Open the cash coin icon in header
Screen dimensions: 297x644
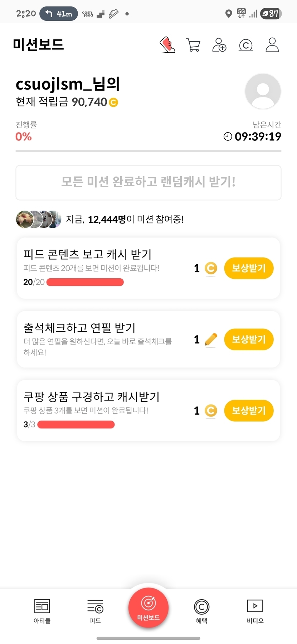coord(246,45)
